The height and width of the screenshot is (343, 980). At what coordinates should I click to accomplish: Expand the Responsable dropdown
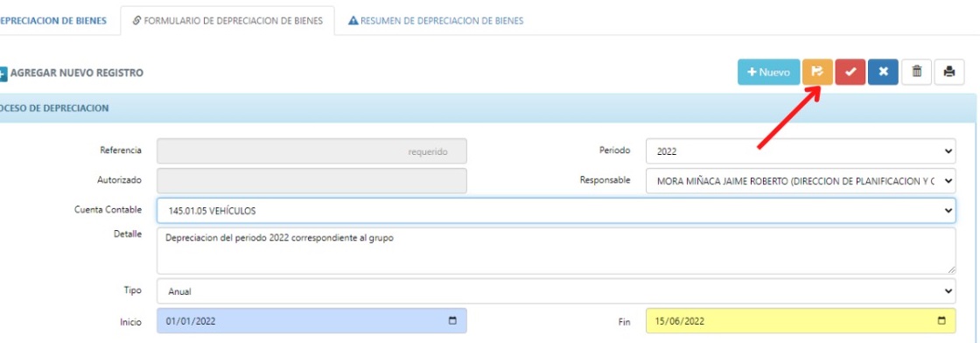tap(801, 180)
